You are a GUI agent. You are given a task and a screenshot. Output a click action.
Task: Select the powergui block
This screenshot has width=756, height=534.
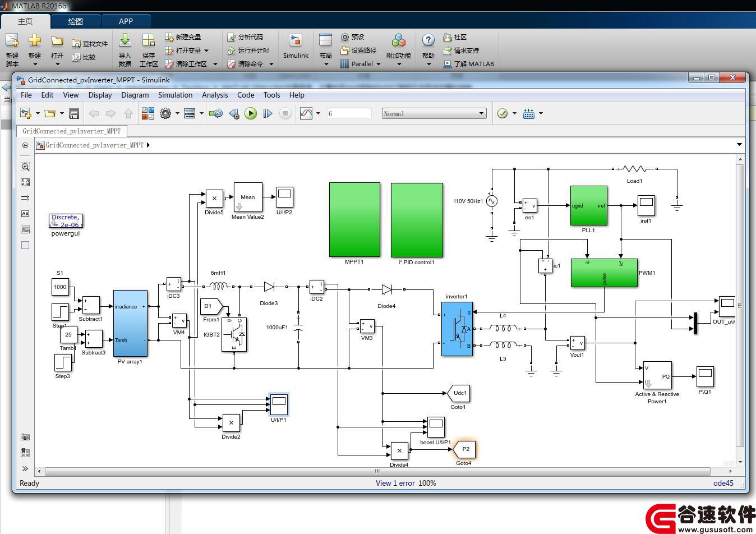tap(66, 220)
